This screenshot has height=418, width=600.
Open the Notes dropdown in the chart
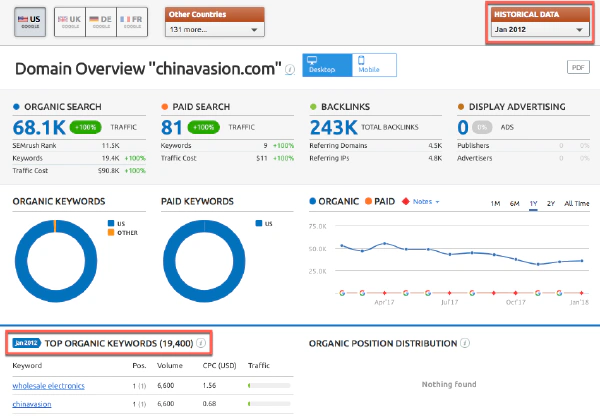426,201
